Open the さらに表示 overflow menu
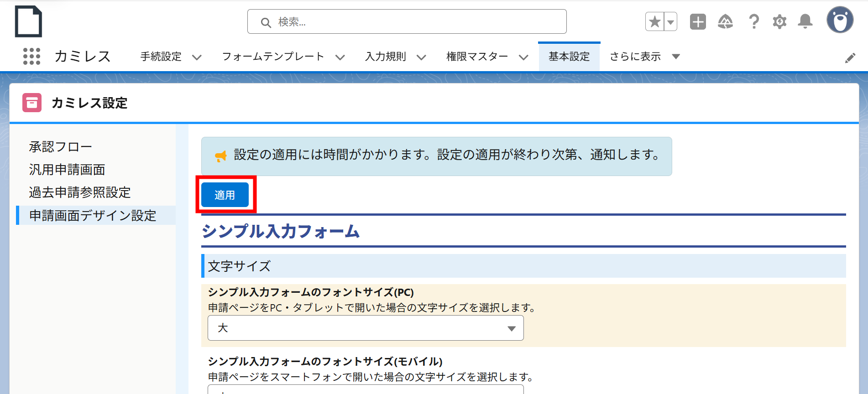The height and width of the screenshot is (394, 868). 644,57
